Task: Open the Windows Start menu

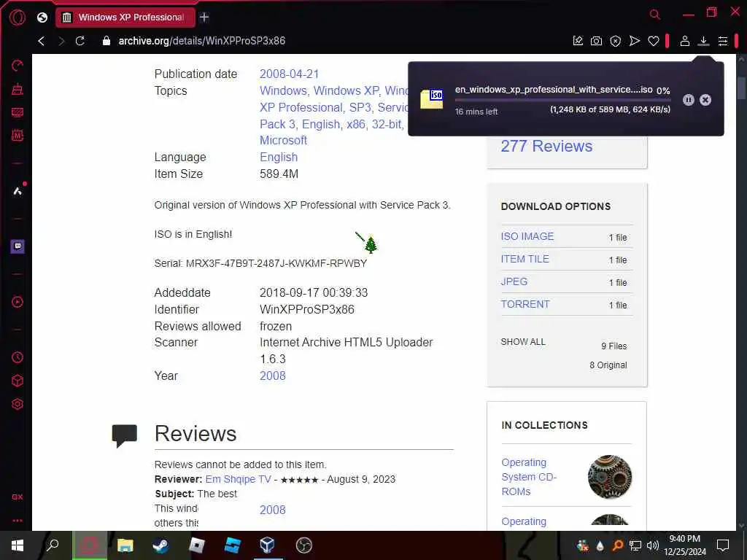Action: tap(18, 545)
